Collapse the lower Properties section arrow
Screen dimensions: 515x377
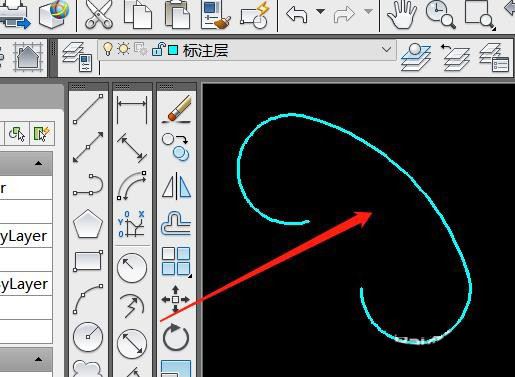[39, 359]
